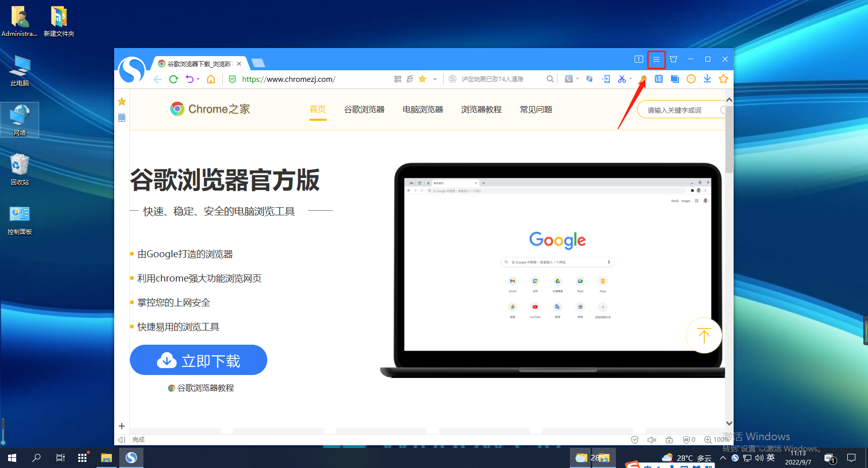This screenshot has height=468, width=868.
Task: Expand the night mode dropdown arrow
Action: [577, 79]
